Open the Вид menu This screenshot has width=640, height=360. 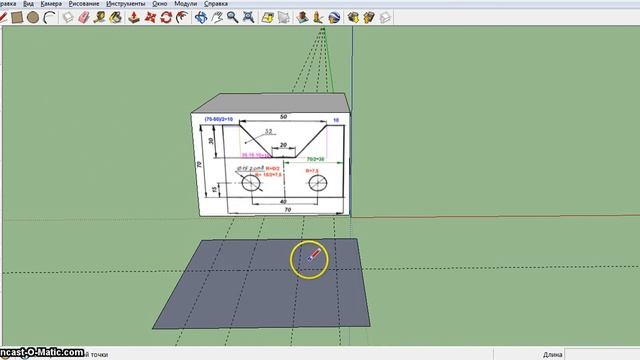(x=28, y=4)
